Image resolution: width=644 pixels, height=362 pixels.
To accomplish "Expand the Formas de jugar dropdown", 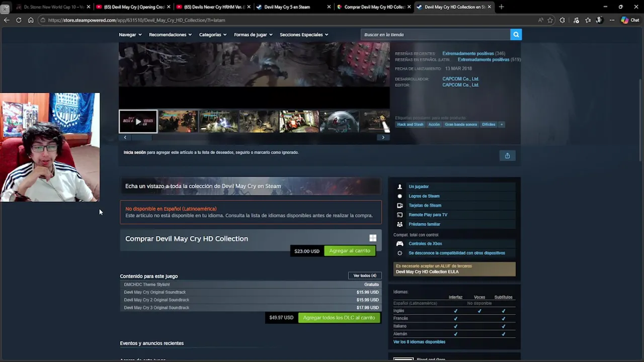I will tap(253, 35).
